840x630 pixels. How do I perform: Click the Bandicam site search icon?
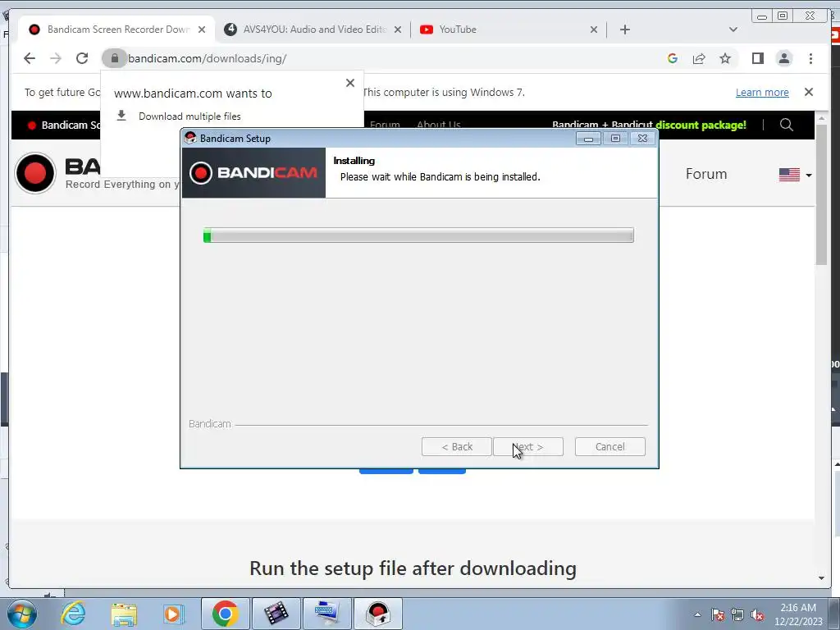click(x=786, y=125)
